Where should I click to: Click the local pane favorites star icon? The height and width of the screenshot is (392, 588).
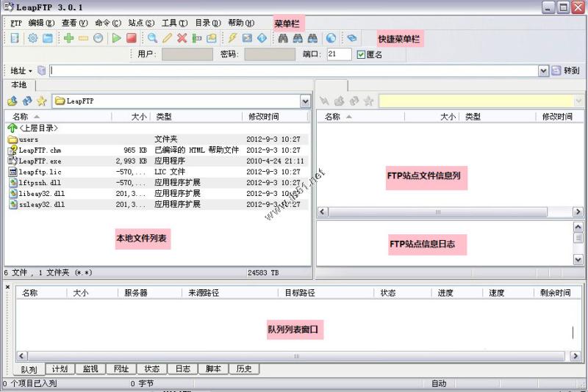tap(42, 101)
